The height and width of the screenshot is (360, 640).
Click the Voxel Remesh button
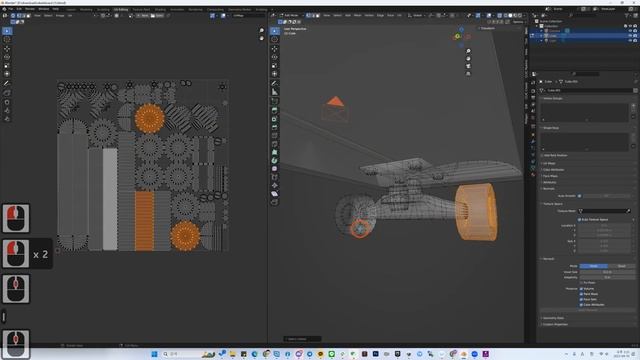[x=587, y=310]
